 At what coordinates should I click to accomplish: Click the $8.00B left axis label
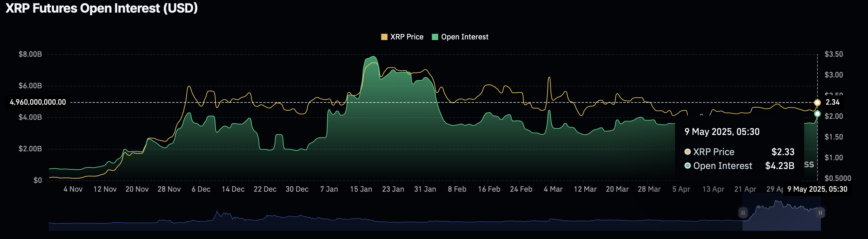pos(30,54)
